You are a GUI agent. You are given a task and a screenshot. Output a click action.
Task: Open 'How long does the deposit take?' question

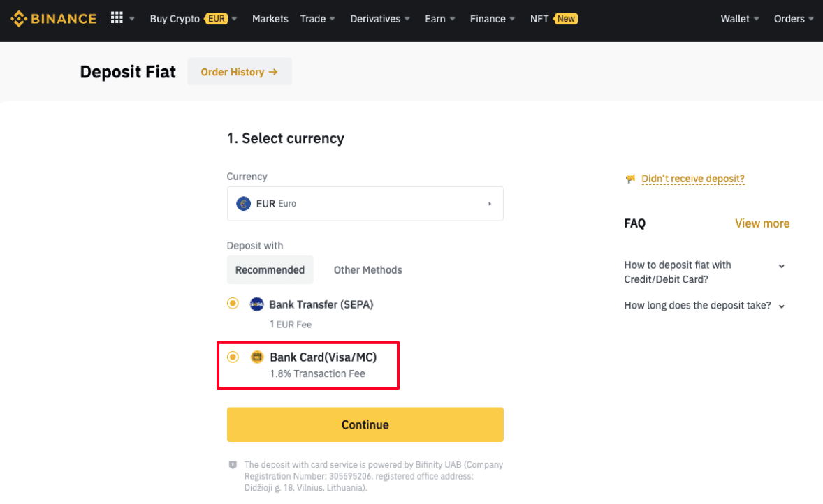click(697, 305)
